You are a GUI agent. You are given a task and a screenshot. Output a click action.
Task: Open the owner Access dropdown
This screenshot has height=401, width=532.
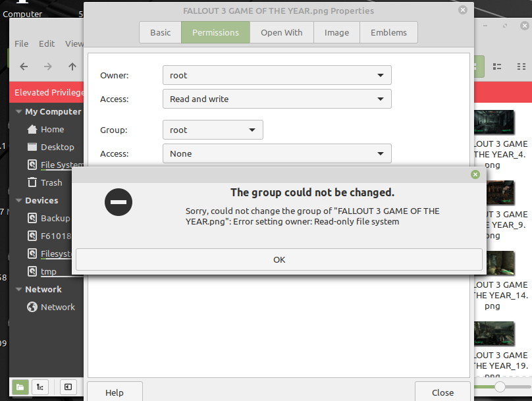(277, 99)
